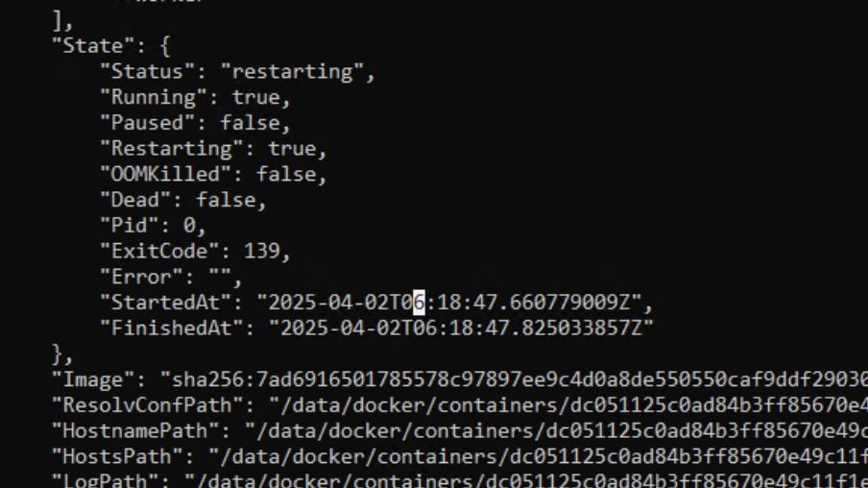Click the highlighted cursor in StartedAt timestamp
This screenshot has width=868, height=488.
(419, 303)
